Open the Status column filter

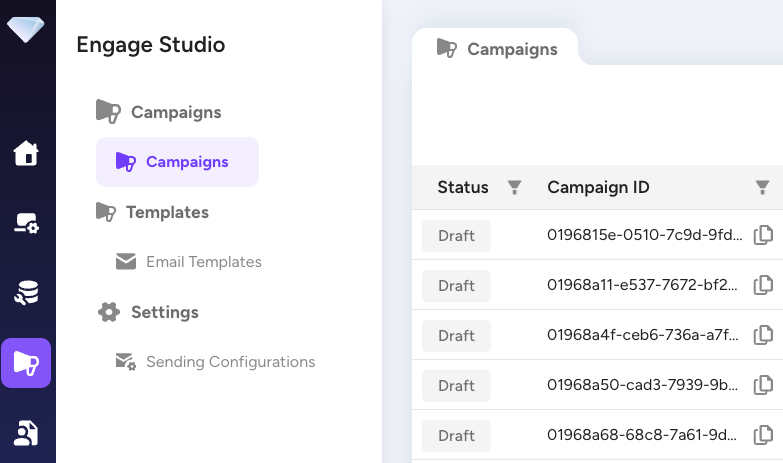(515, 187)
